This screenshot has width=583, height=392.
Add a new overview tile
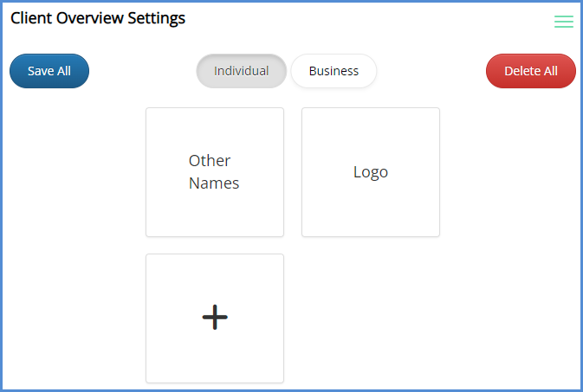(x=215, y=318)
